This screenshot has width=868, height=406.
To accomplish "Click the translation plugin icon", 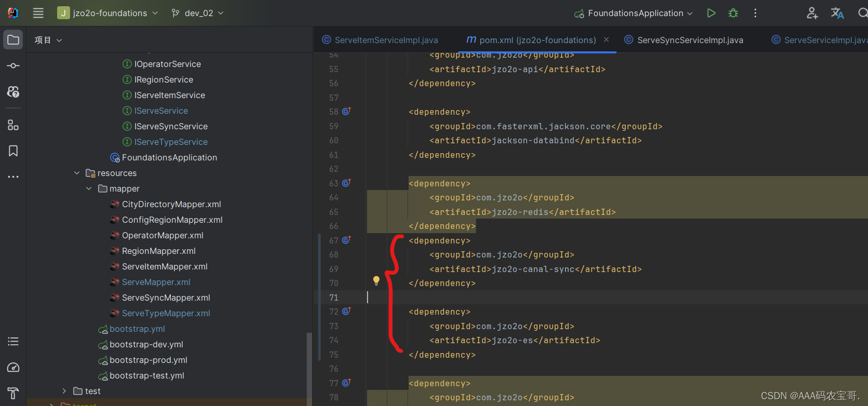I will coord(837,13).
